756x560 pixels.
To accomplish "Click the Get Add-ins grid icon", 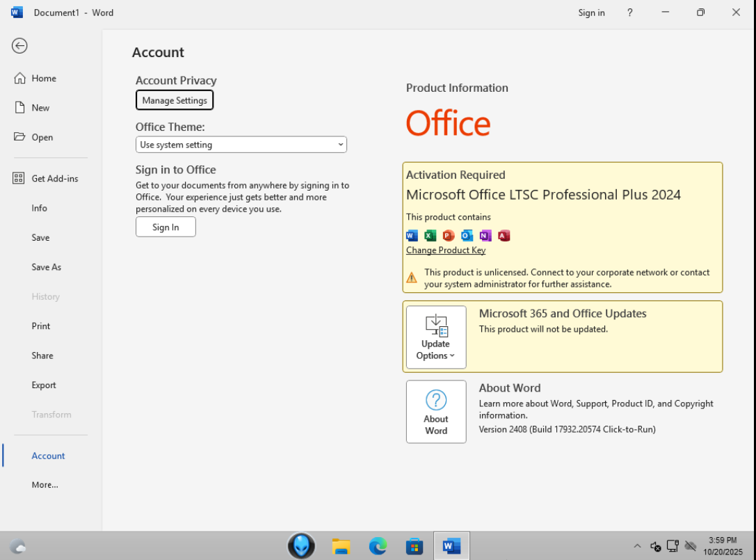I will pos(18,179).
